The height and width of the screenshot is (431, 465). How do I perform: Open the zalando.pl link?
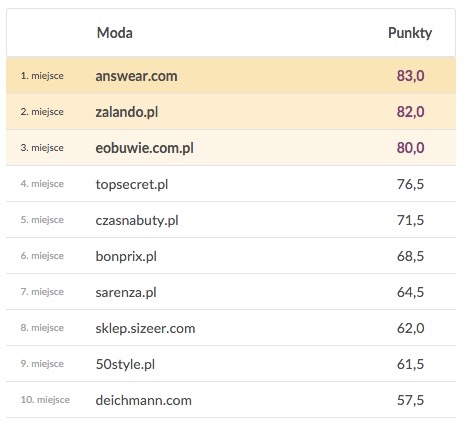coord(127,112)
